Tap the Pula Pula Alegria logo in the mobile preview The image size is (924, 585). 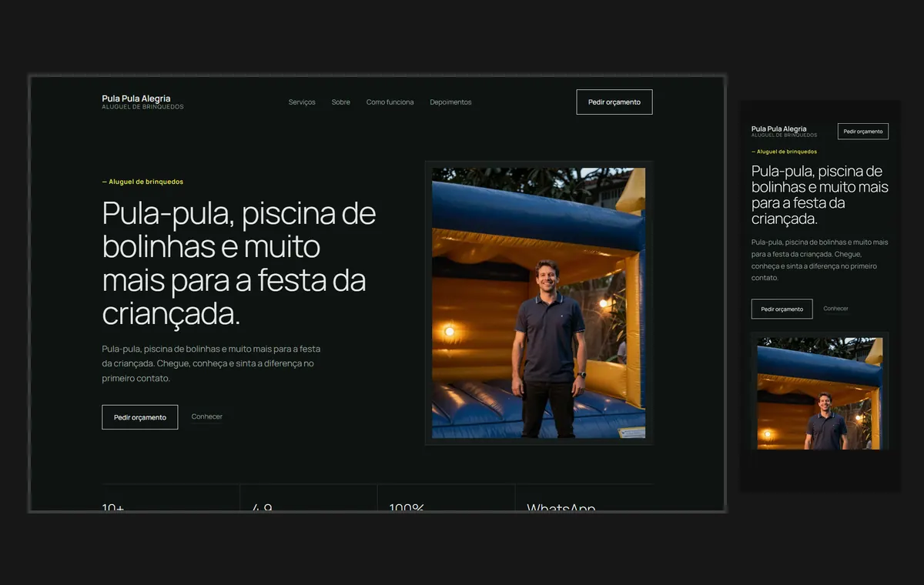point(785,132)
